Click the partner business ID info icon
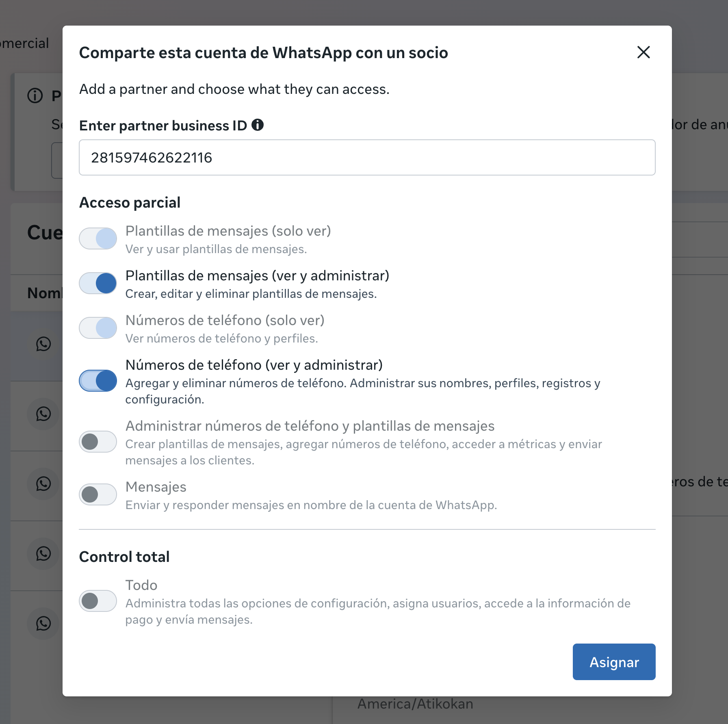 click(x=258, y=125)
